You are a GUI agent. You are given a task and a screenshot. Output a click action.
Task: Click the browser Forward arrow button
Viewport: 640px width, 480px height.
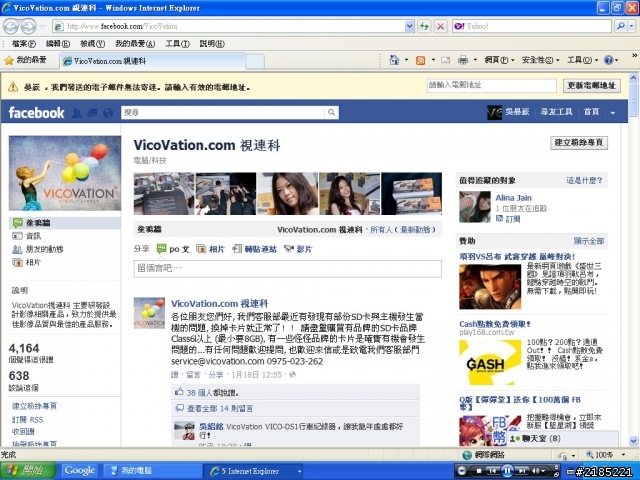point(28,27)
